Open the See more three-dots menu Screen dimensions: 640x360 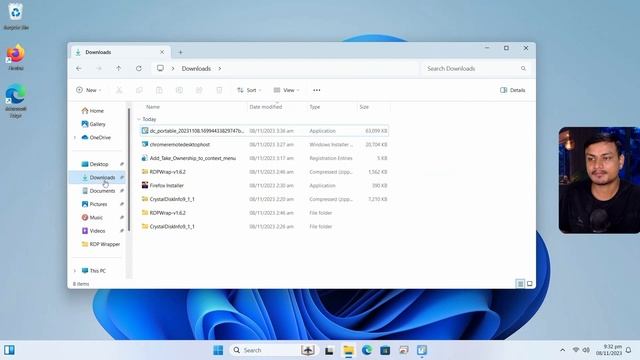(x=317, y=90)
